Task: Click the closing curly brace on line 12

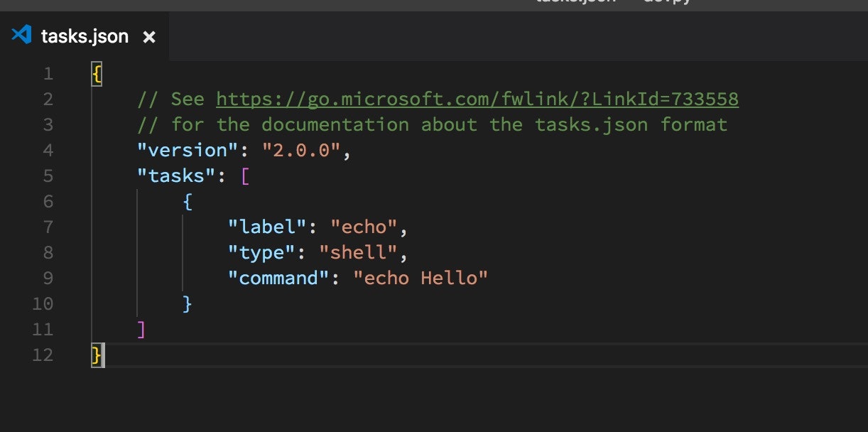Action: coord(97,355)
